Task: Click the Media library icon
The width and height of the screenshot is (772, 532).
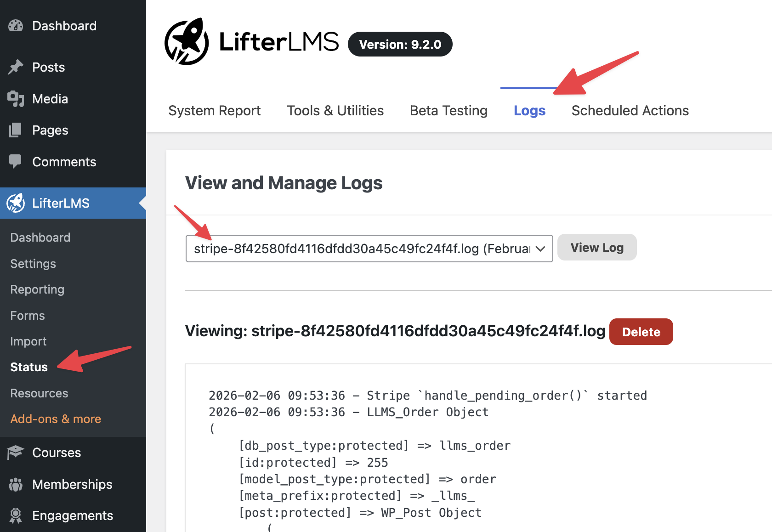Action: click(x=16, y=99)
